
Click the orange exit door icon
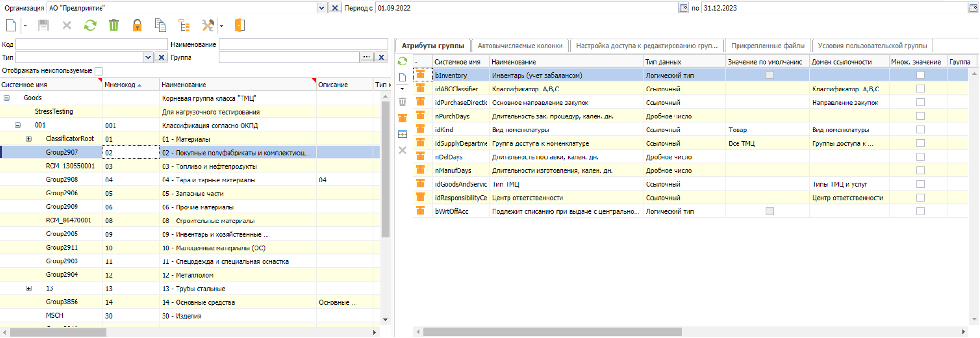(240, 26)
